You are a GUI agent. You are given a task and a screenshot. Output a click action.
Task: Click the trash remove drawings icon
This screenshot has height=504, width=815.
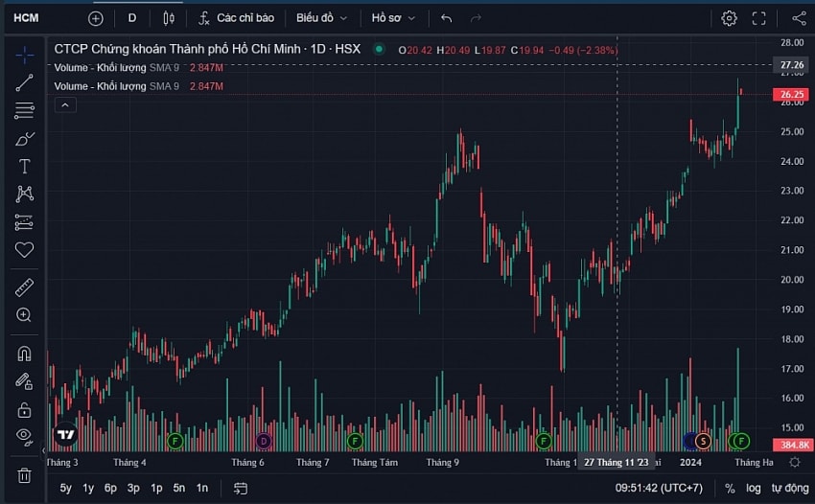pyautogui.click(x=24, y=475)
